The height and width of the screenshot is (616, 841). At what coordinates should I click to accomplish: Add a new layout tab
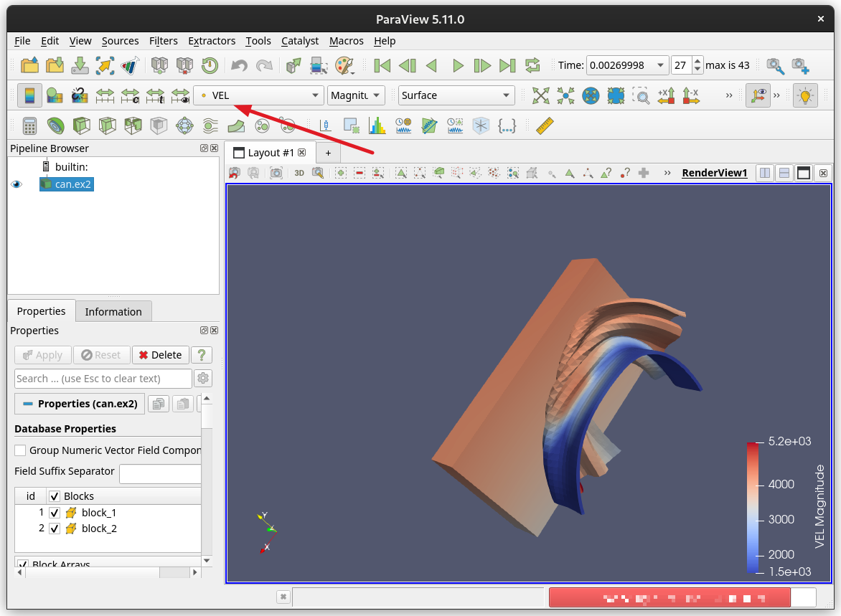(x=328, y=153)
